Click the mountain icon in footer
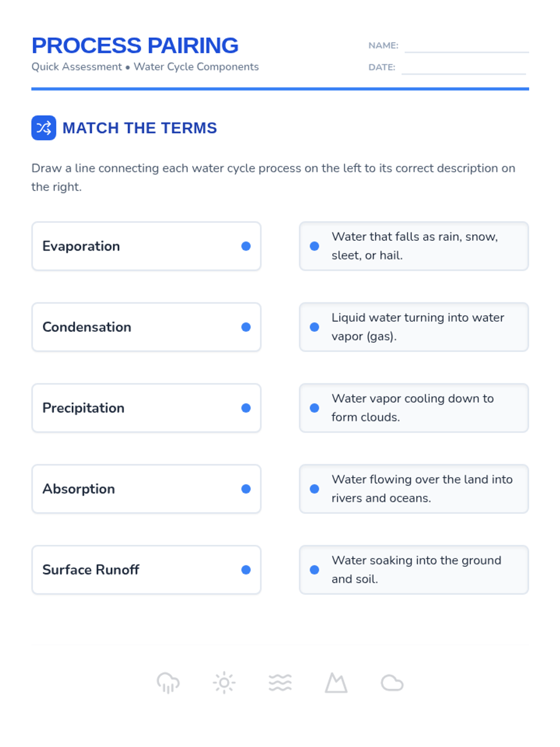Screen dimensions: 560x747 click(x=336, y=683)
